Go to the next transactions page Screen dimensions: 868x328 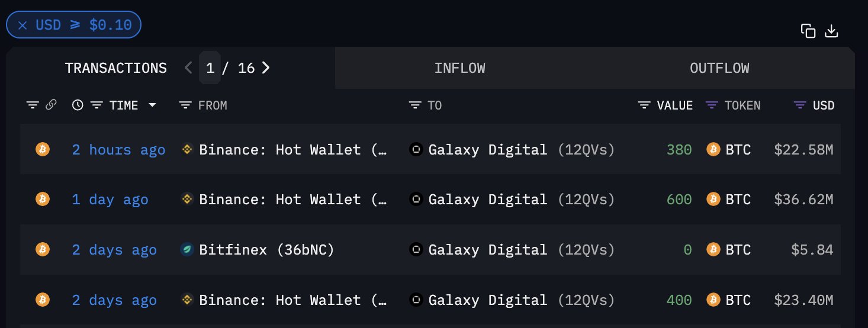click(x=266, y=68)
